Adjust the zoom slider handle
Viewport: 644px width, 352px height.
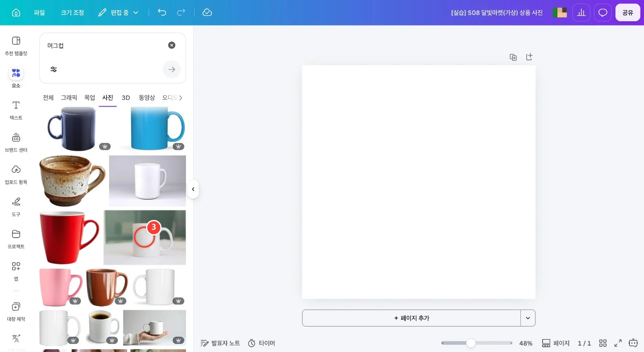point(471,343)
